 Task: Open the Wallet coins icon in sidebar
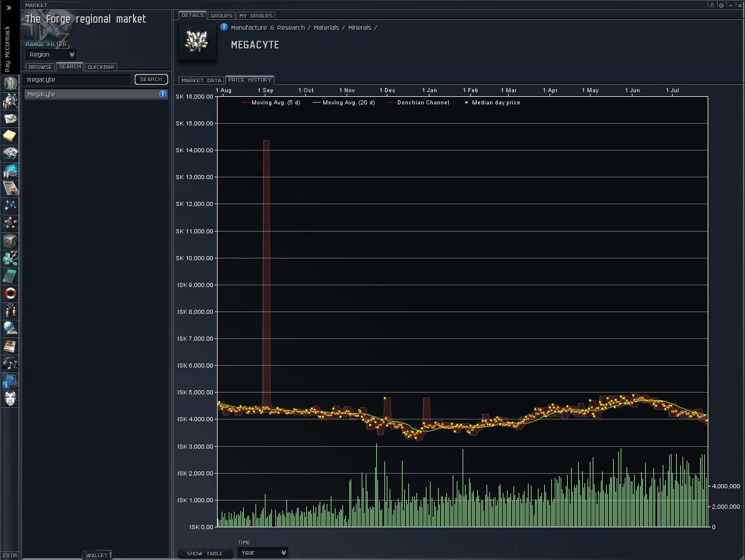(x=10, y=258)
